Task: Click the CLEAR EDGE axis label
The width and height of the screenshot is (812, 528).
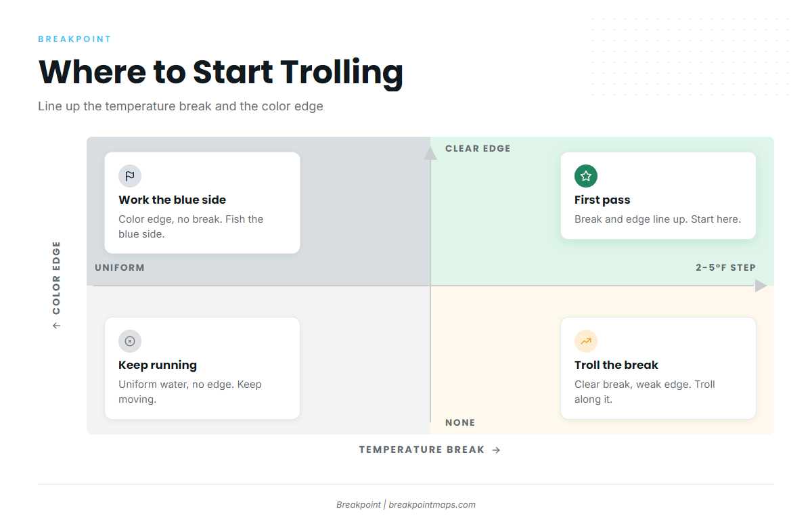Action: (x=478, y=149)
